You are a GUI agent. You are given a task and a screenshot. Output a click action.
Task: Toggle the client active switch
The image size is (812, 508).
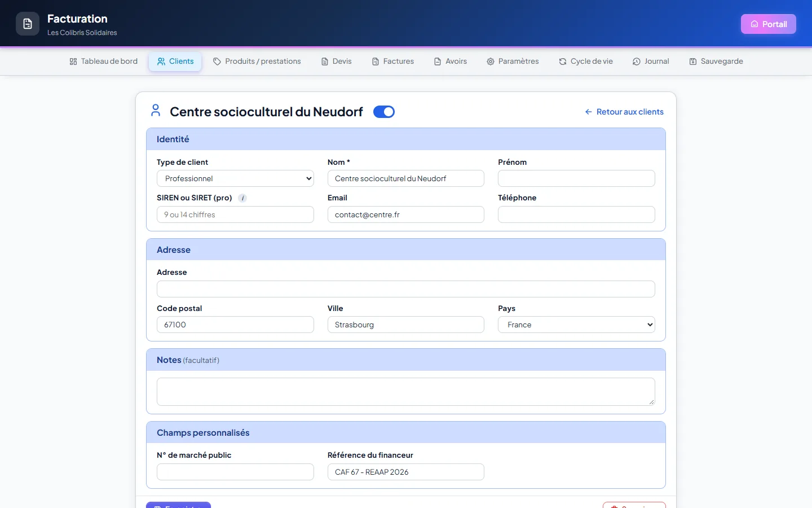pyautogui.click(x=384, y=112)
